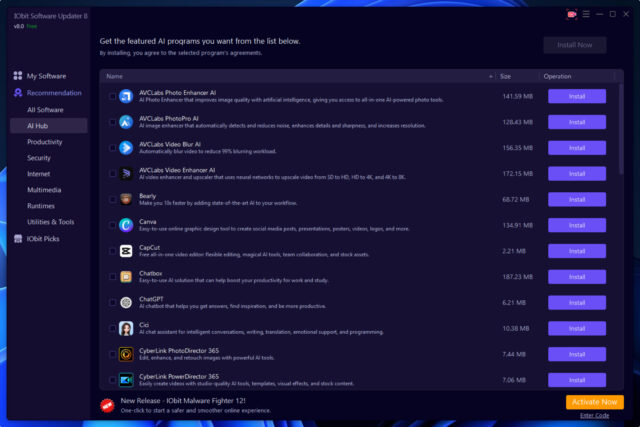Open Runtimes category
The image size is (640, 427).
point(41,206)
